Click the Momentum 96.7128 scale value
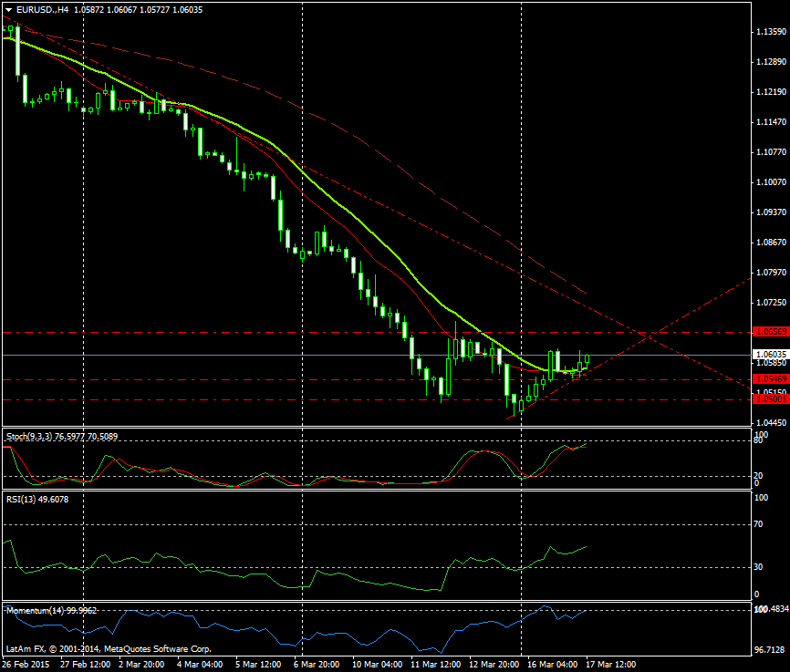Viewport: 790px width, 672px height. coord(770,650)
